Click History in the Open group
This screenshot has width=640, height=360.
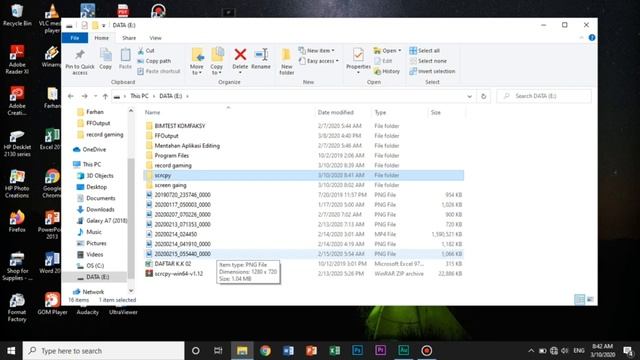point(387,71)
